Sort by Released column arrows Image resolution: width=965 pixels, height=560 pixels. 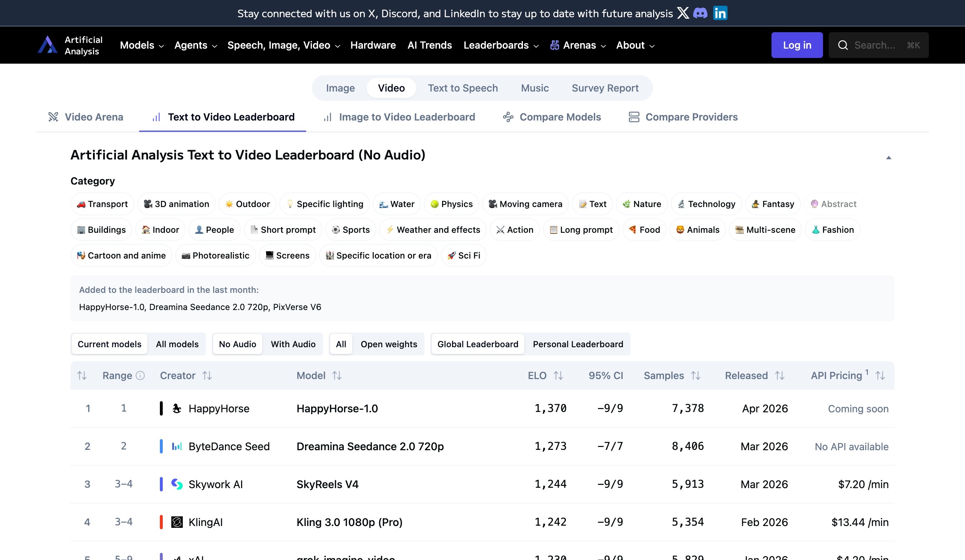(x=780, y=375)
